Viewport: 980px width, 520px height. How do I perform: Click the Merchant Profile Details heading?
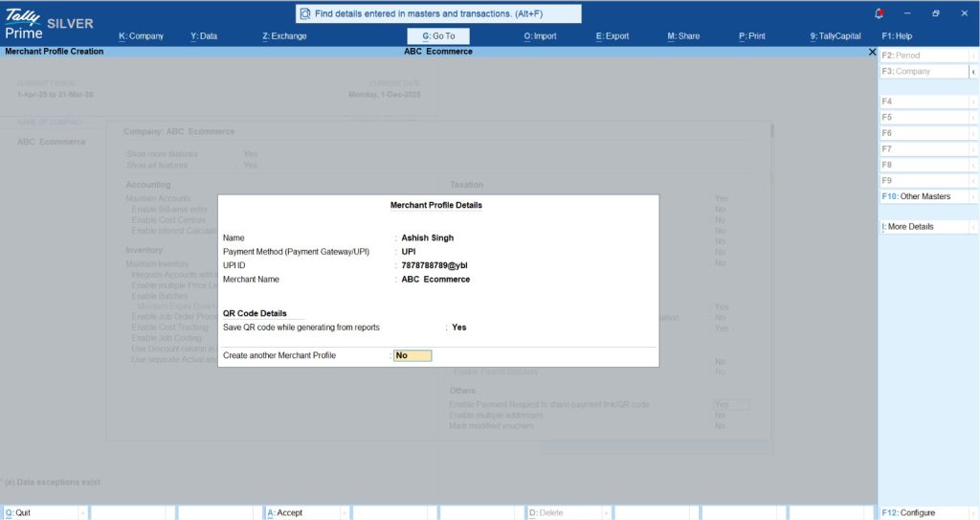(x=436, y=205)
